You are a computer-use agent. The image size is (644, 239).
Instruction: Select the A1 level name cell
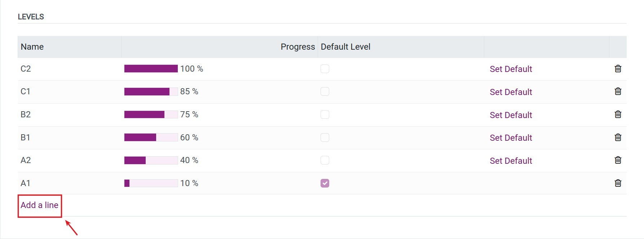(25, 183)
